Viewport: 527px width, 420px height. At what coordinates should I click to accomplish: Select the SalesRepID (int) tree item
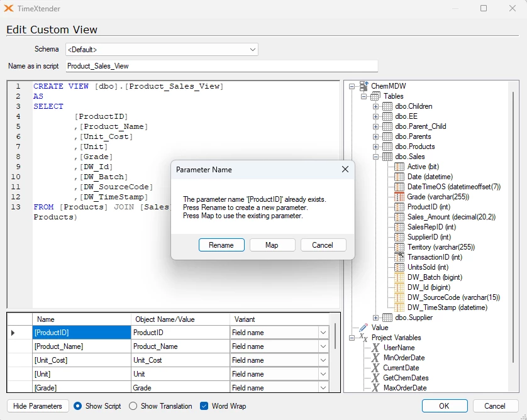click(431, 227)
